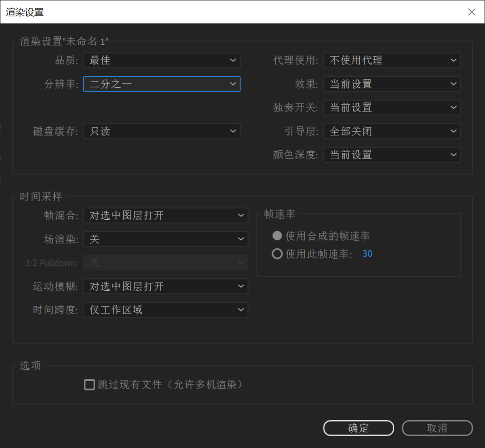Click the blue frame rate value 30

(368, 254)
